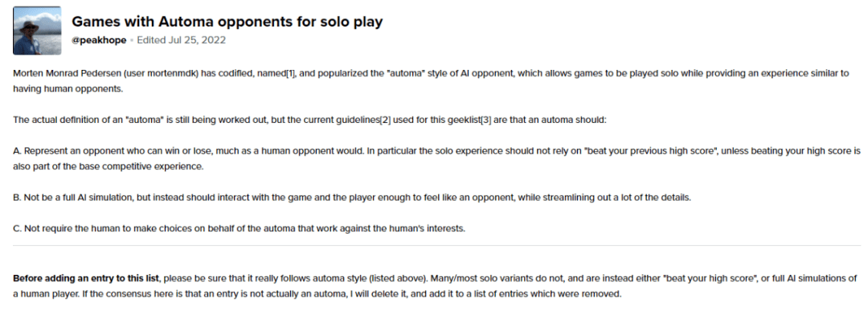This screenshot has height=319, width=868.
Task: Click the bold text 'Before adding an entry'
Action: point(87,277)
